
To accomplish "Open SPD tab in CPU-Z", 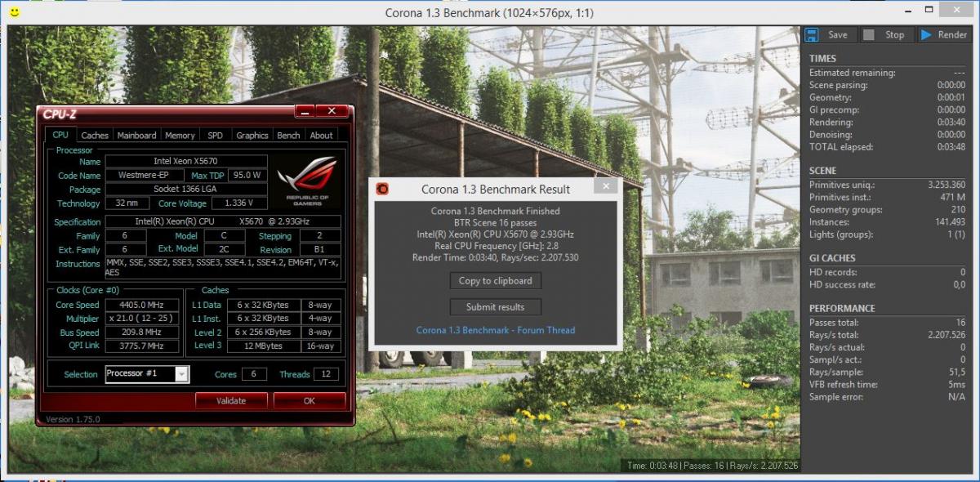I will pos(215,136).
